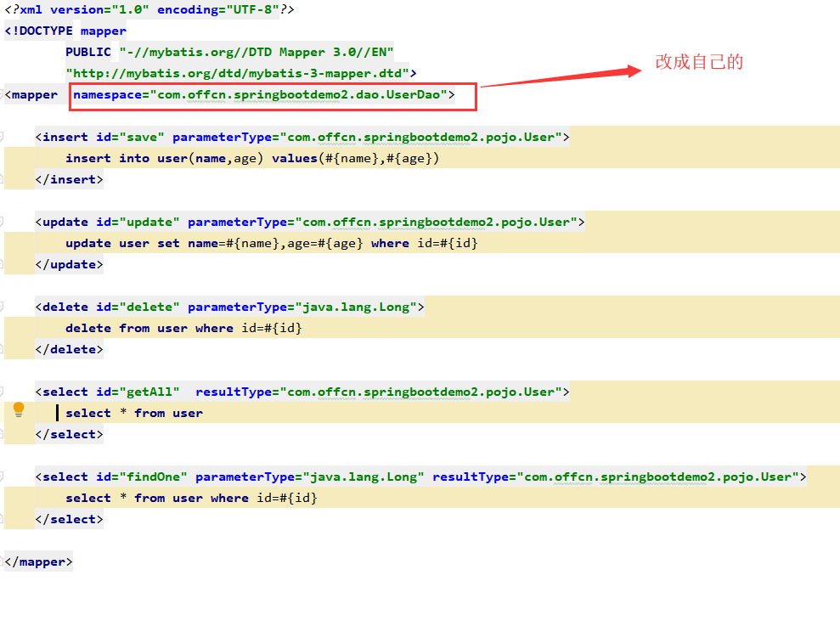Viewport: 840px width, 643px height.
Task: Click the id="findOne" attribute
Action: (x=142, y=477)
